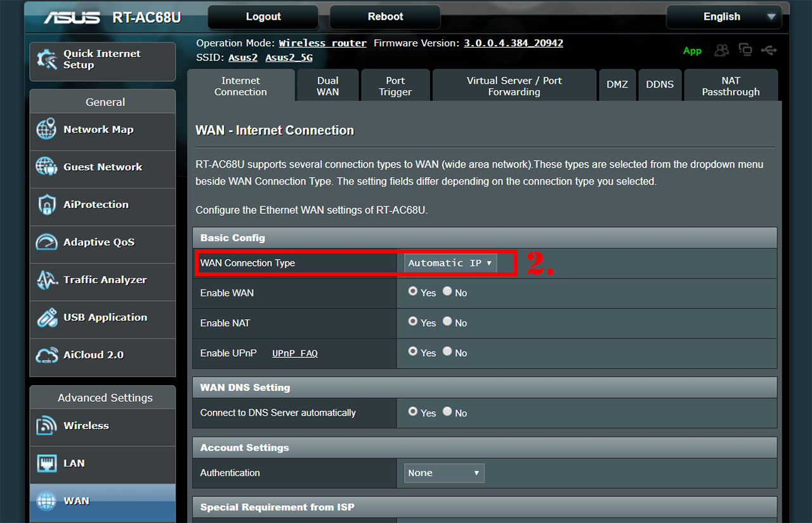
Task: Click the Traffic Analyzer waveform icon
Action: point(47,279)
